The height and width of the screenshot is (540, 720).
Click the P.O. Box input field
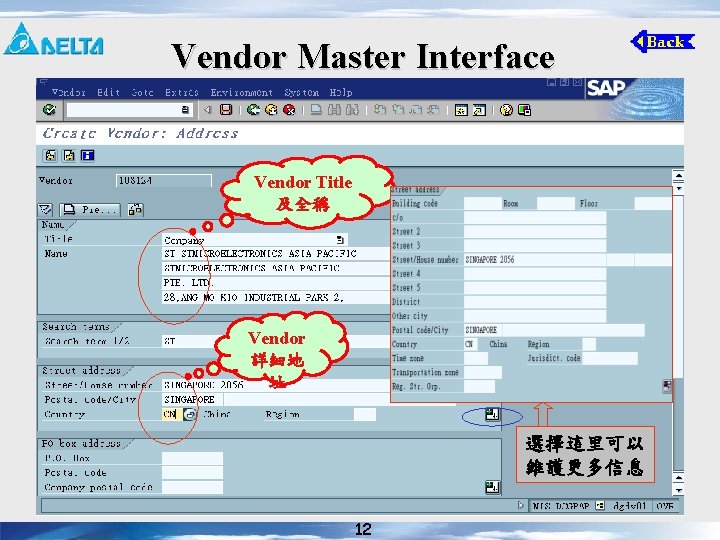pos(192,458)
